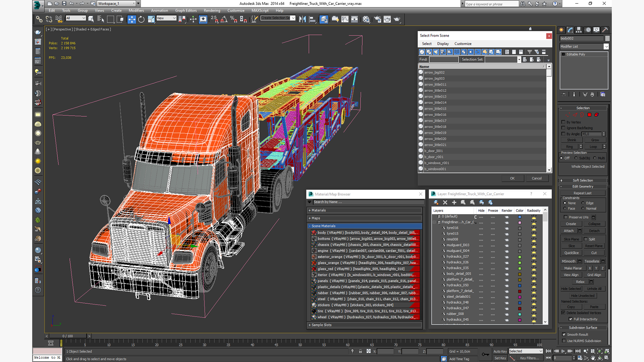This screenshot has width=644, height=362.
Task: Open the Material Editor icon
Action: [x=366, y=19]
